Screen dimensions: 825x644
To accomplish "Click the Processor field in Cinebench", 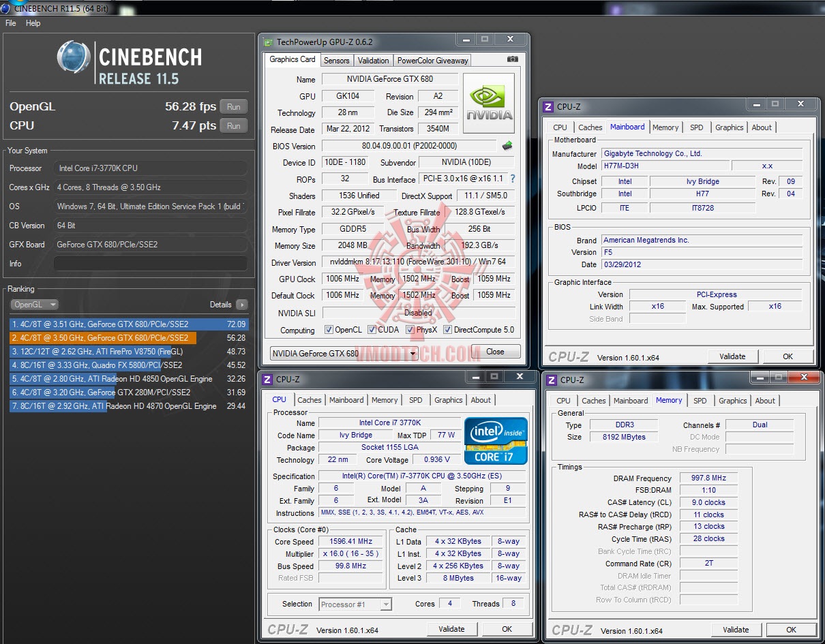I will point(150,168).
